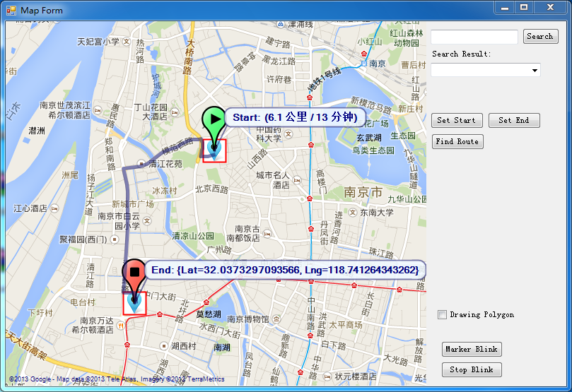Screen dimensions: 572x392
Task: Minimize the Map Form window
Action: point(505,7)
